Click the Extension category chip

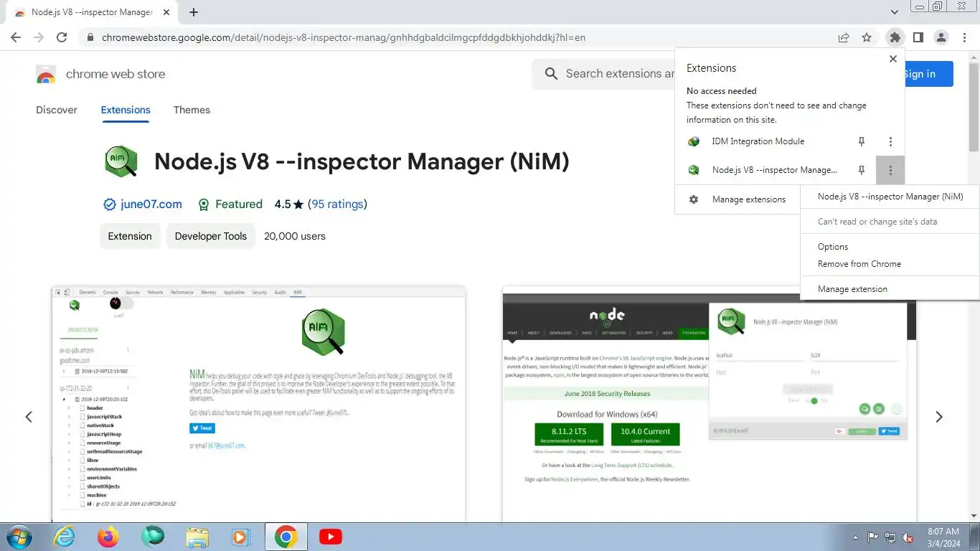tap(130, 236)
